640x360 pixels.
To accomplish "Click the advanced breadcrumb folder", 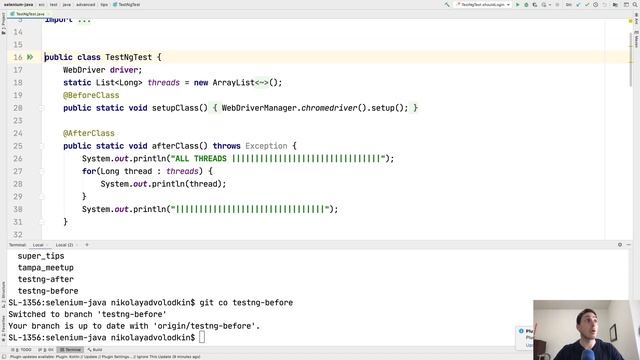I will click(85, 4).
